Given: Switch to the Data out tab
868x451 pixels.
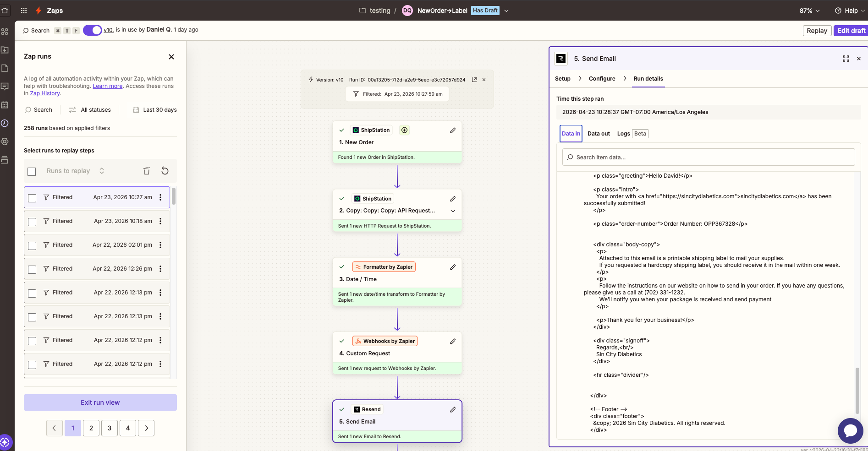Looking at the screenshot, I should [599, 133].
